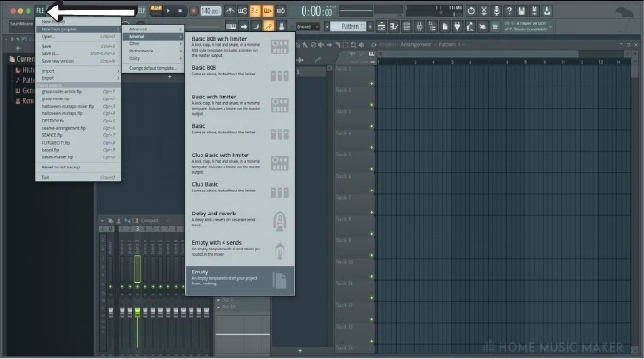Screen dimensions: 644x359
Task: Open recent project halloween-mixtape-mixer.flp
Action: tap(78, 107)
